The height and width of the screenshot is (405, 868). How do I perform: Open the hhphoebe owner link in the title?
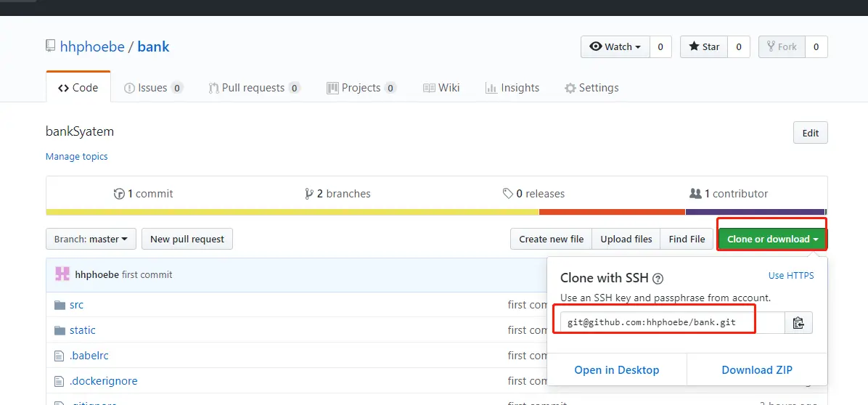point(92,46)
